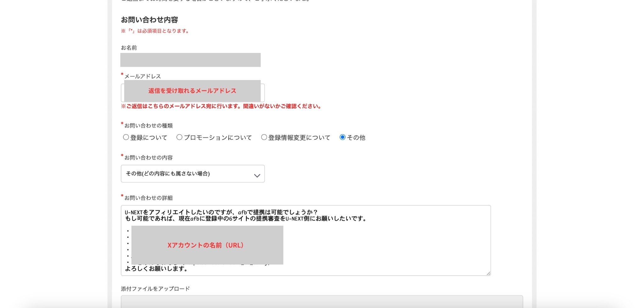Image resolution: width=644 pixels, height=308 pixels.
Task: Click the お問い合わせの内容 field label
Action: (148, 157)
